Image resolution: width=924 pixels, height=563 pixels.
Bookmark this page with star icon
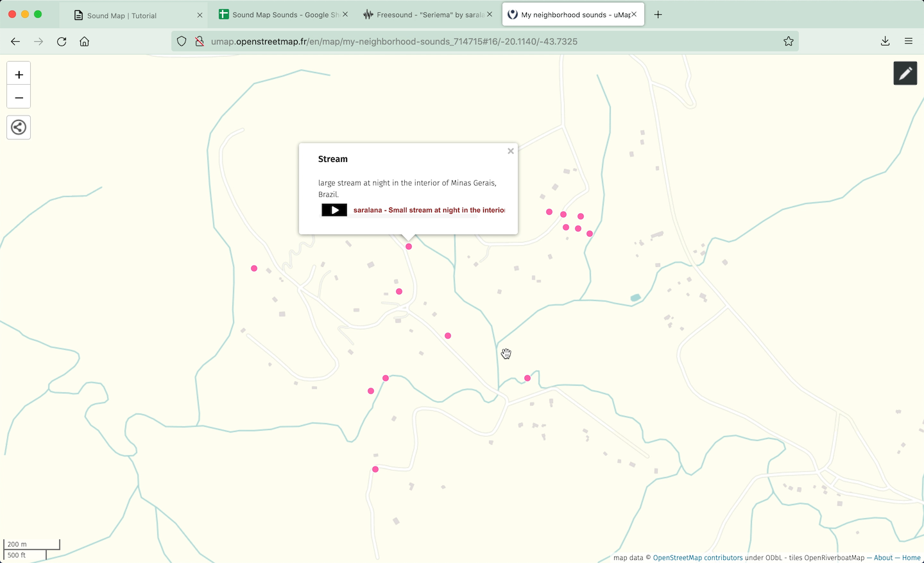pos(789,42)
